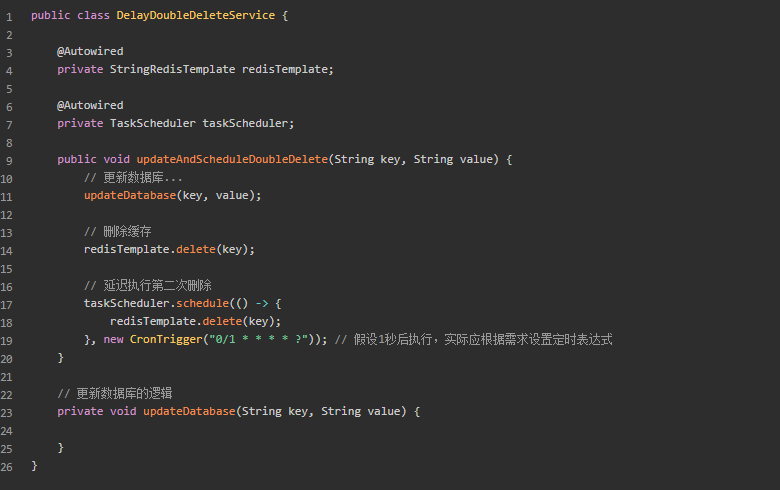Click the StringRedisTemplate type name

[x=172, y=69]
